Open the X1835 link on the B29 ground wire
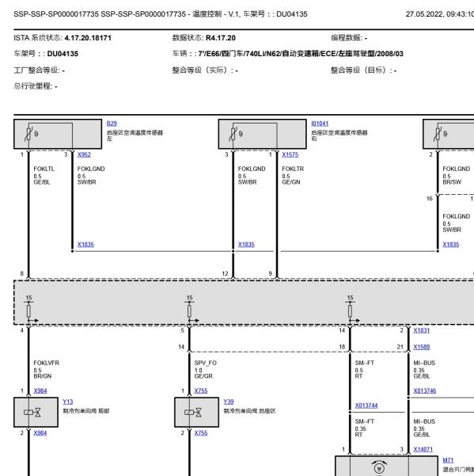Image resolution: width=474 pixels, height=476 pixels. (85, 245)
